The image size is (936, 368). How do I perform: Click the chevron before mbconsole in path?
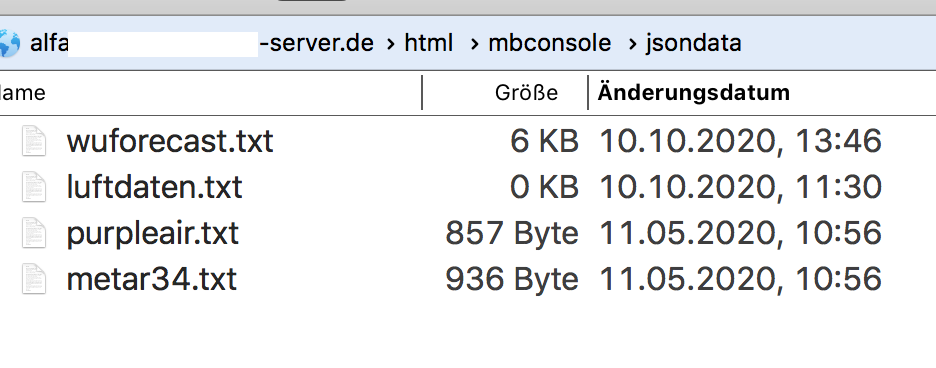[475, 44]
